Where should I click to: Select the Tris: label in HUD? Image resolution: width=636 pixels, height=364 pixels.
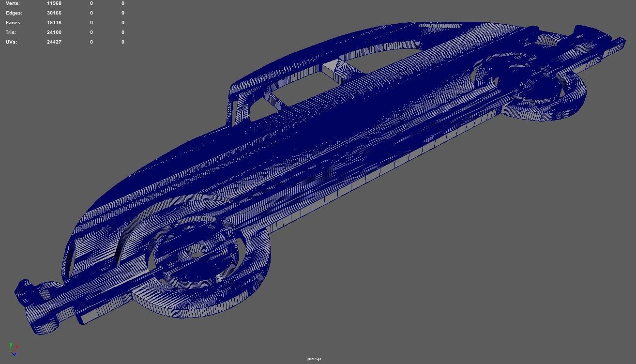coord(11,32)
